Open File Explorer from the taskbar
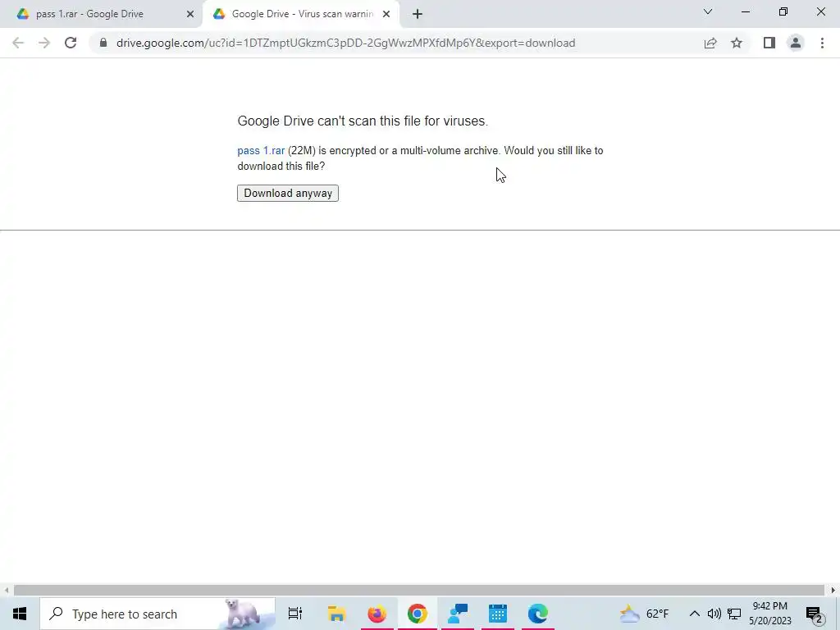The image size is (840, 630). click(x=336, y=614)
